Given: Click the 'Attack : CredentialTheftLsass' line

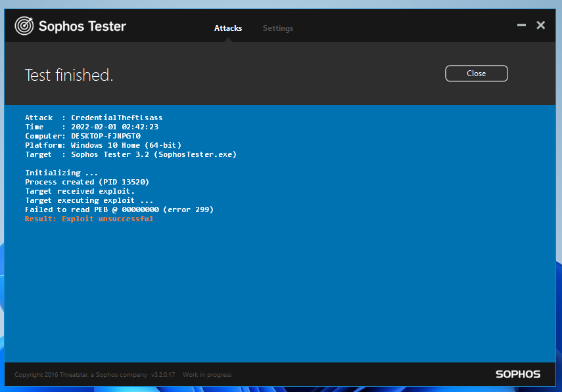Looking at the screenshot, I should point(93,118).
